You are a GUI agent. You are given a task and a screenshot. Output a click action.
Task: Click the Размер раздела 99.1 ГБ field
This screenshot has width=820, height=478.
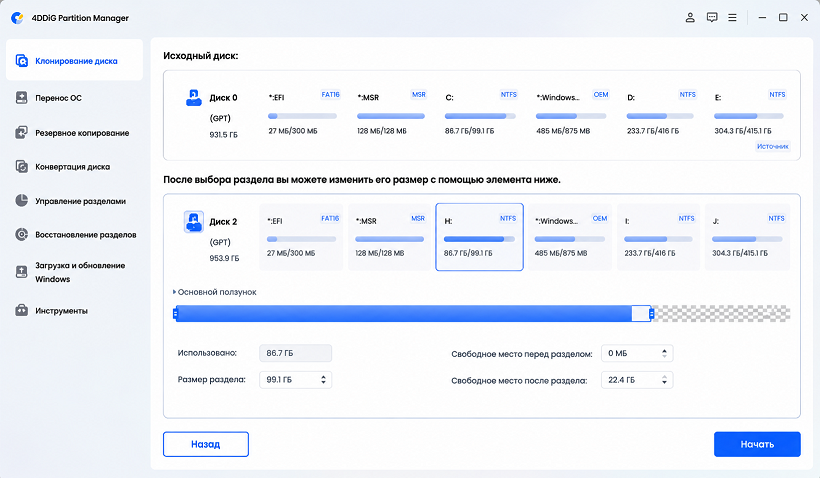[x=295, y=380]
